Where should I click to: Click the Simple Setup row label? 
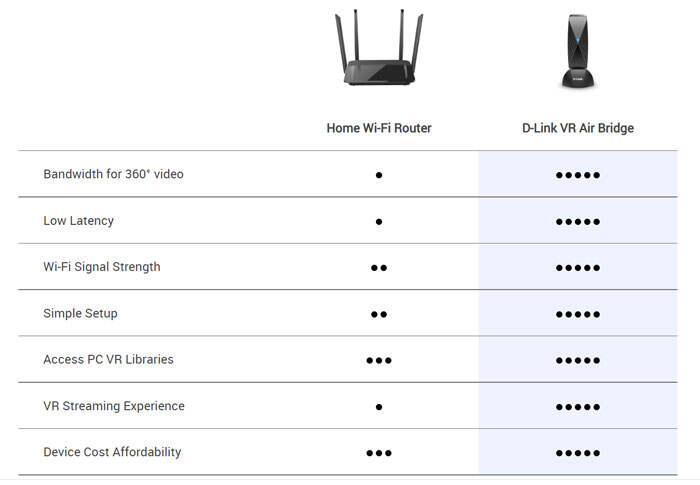[x=80, y=313]
